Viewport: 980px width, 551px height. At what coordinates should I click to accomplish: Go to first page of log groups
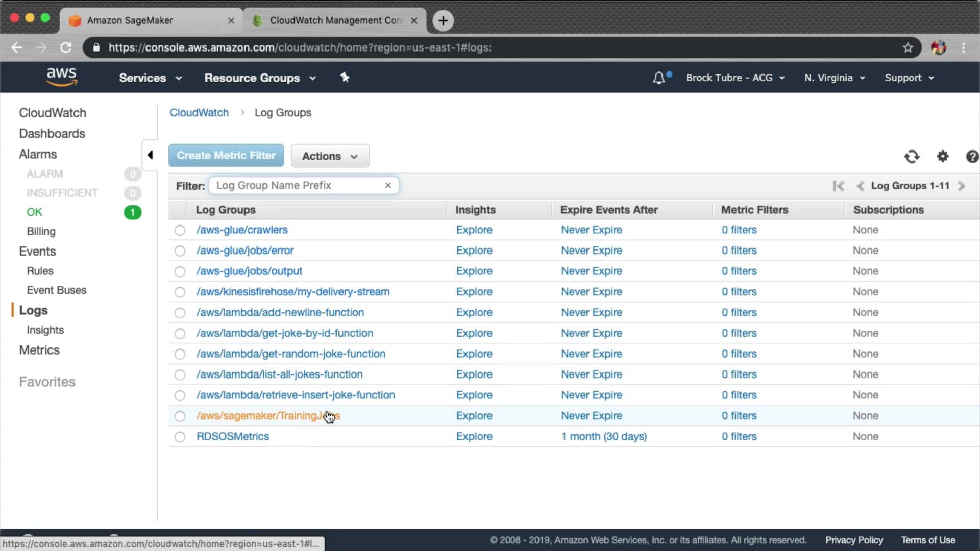[x=838, y=186]
